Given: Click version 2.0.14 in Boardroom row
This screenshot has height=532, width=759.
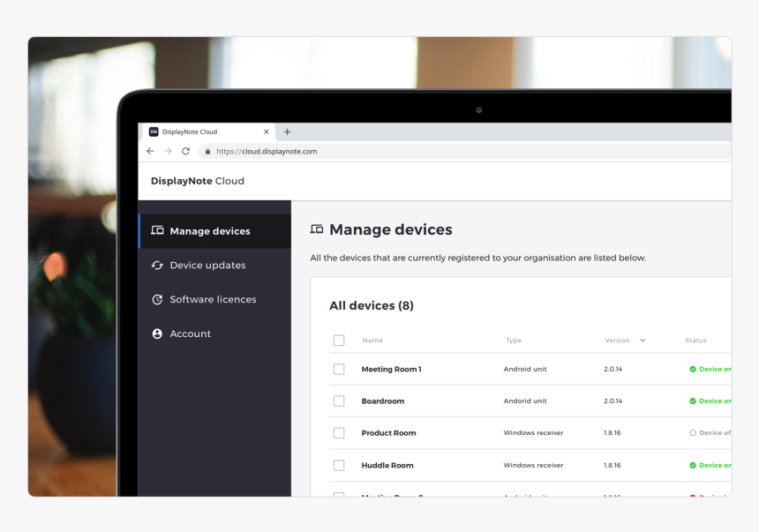Looking at the screenshot, I should click(613, 401).
